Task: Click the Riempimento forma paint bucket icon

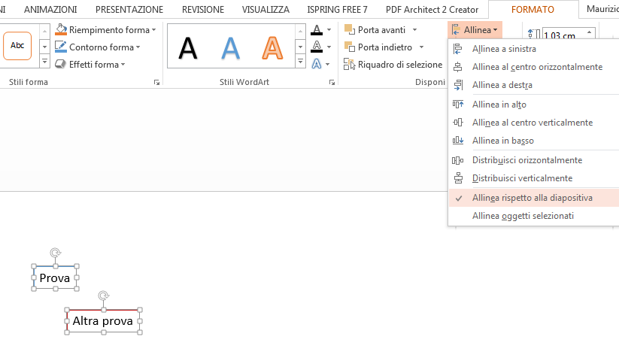Action: point(61,29)
